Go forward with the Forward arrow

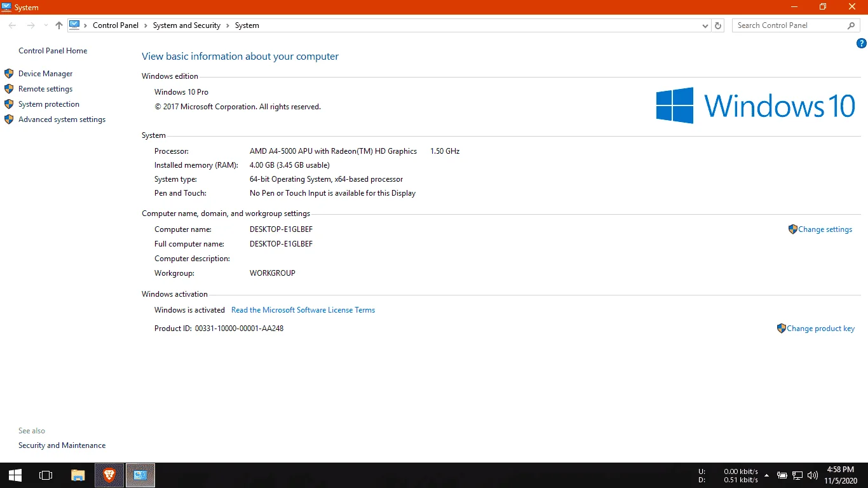point(31,25)
